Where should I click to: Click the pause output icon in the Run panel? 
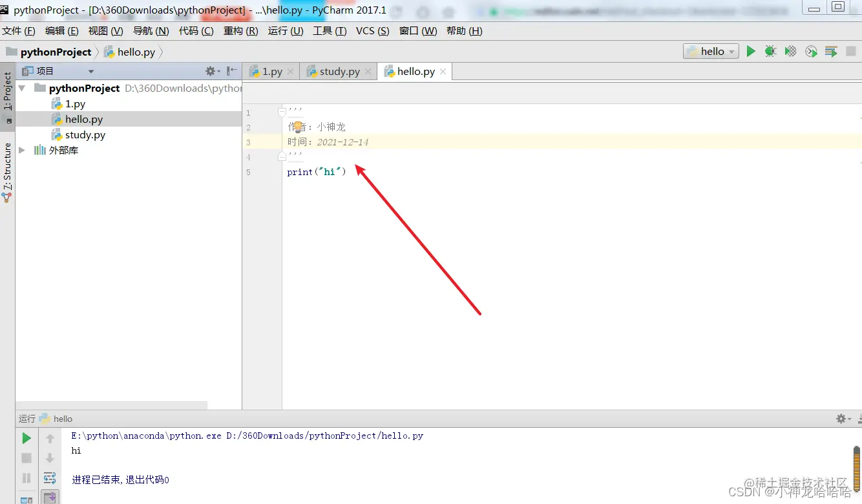(26, 478)
